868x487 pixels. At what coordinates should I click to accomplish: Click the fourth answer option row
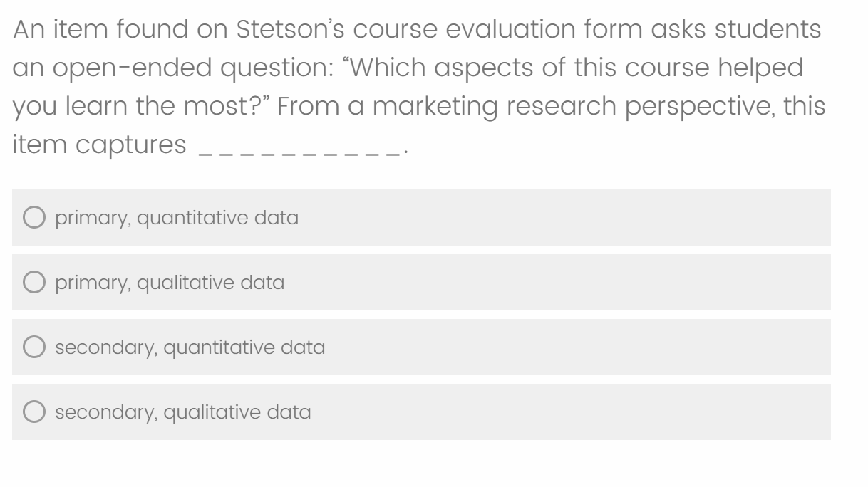[420, 410]
